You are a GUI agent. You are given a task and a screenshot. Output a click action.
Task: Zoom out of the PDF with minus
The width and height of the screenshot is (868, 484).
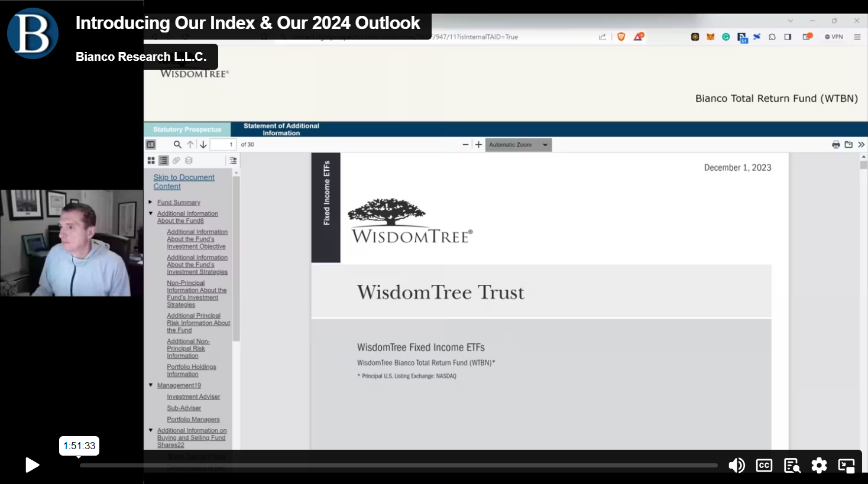pos(465,144)
